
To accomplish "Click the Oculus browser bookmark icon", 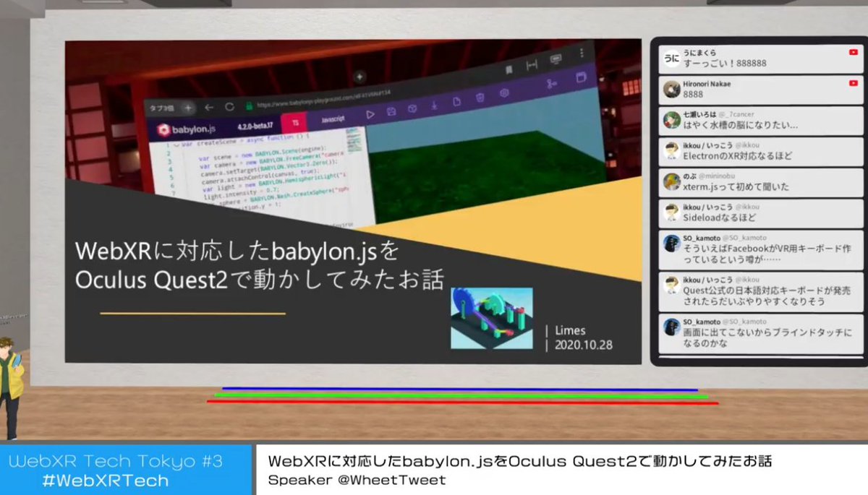I will coord(509,69).
